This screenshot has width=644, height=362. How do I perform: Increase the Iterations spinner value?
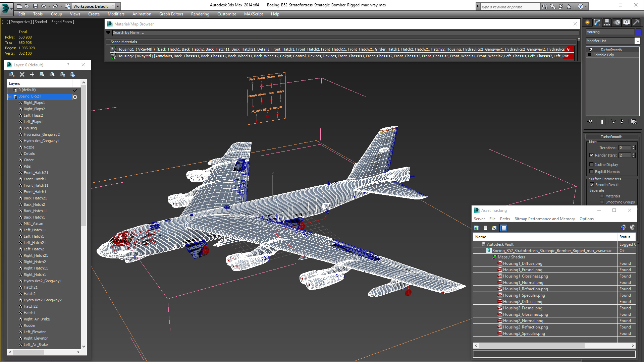coord(633,146)
